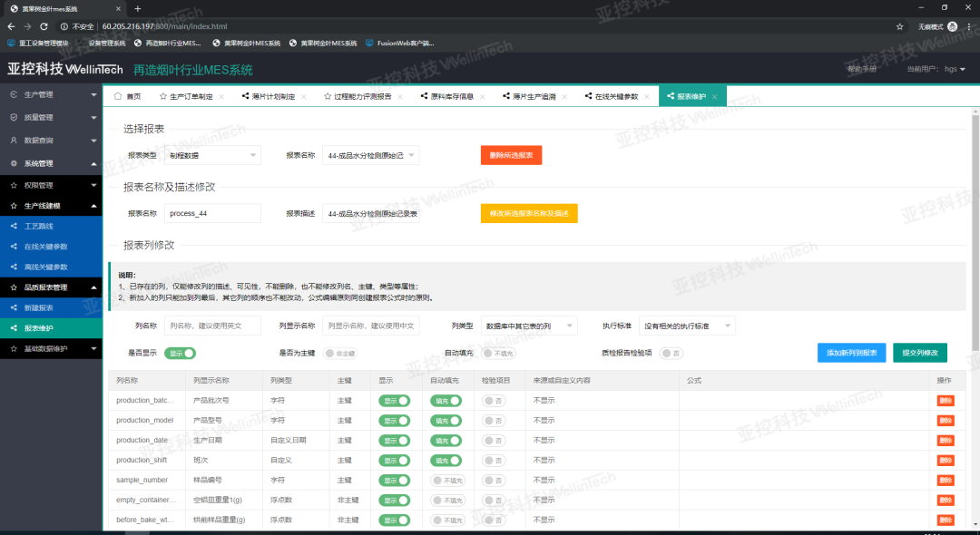
Task: Click the 数据查询 person icon
Action: click(14, 141)
